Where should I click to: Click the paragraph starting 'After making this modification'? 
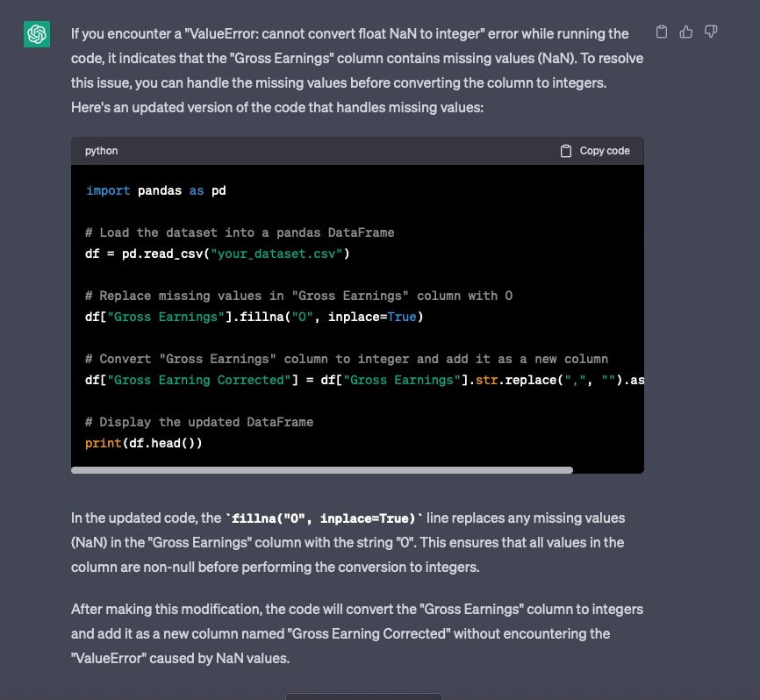tap(357, 633)
